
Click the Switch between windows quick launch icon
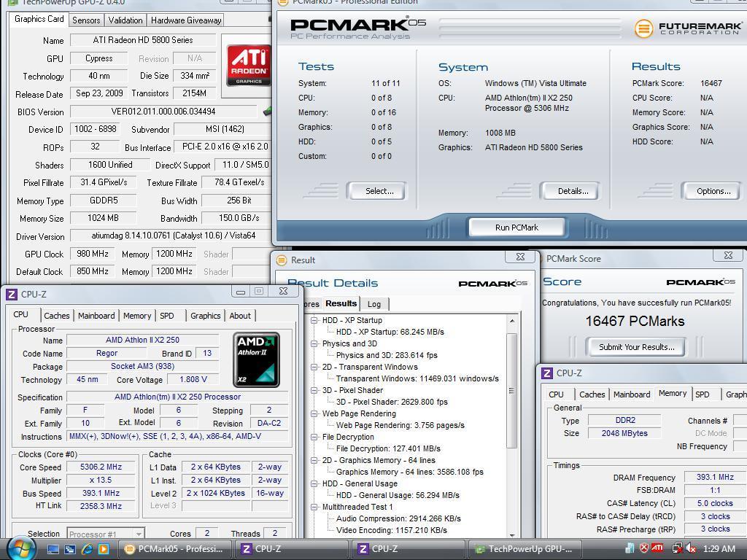[69, 549]
